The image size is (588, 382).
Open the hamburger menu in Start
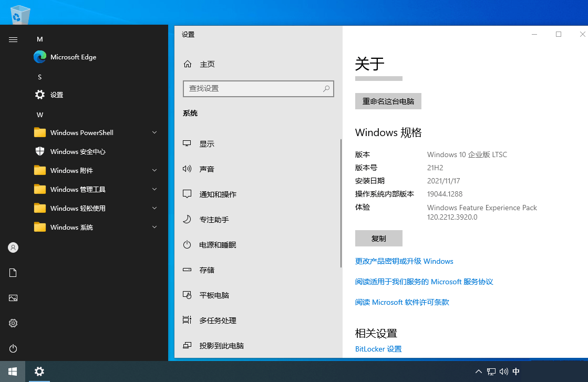click(13, 39)
